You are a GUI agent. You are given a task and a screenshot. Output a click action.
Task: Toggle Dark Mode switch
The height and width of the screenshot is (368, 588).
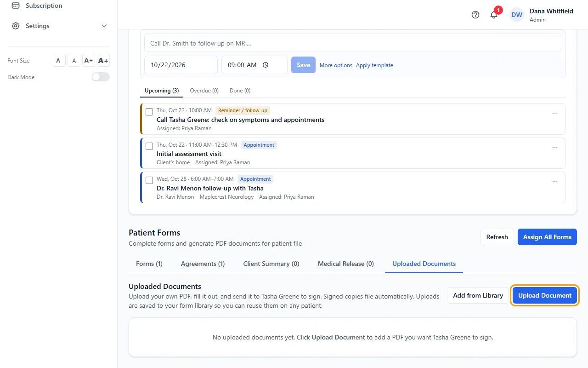(101, 77)
